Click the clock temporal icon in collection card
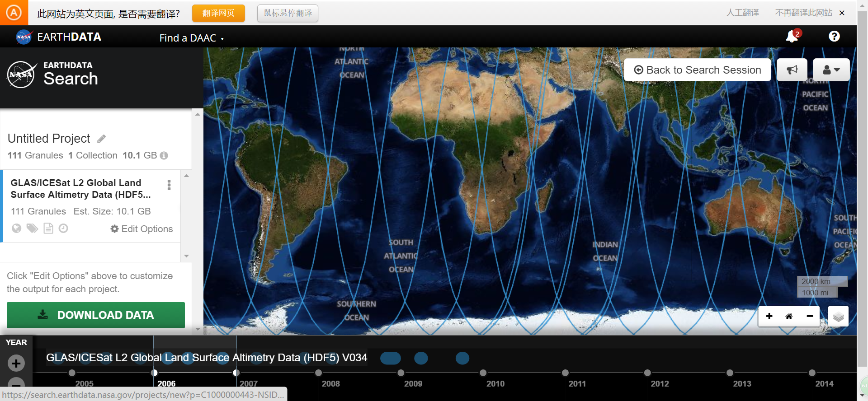 pos(64,228)
